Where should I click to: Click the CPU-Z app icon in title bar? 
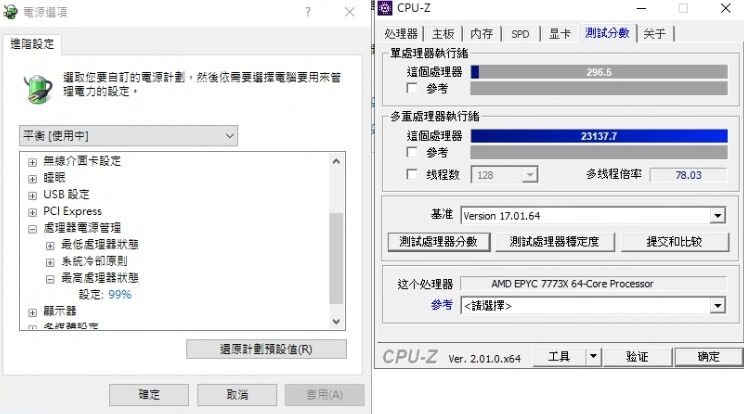(x=385, y=8)
